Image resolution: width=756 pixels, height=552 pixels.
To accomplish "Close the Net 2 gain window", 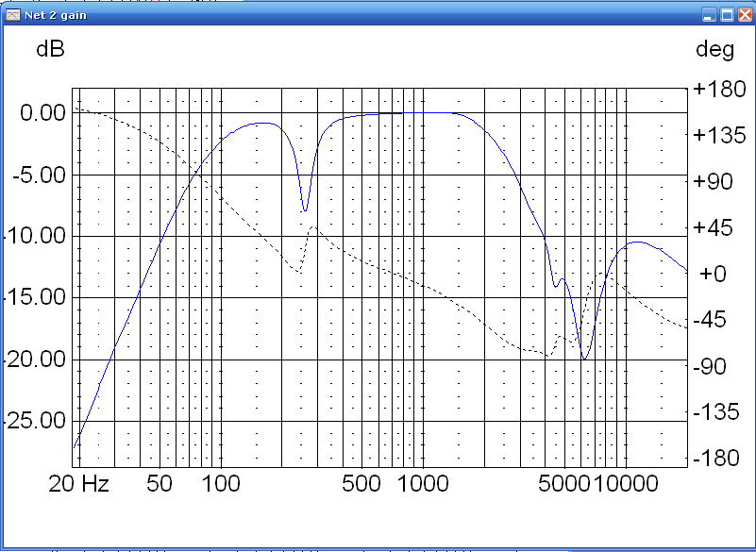I will (745, 15).
